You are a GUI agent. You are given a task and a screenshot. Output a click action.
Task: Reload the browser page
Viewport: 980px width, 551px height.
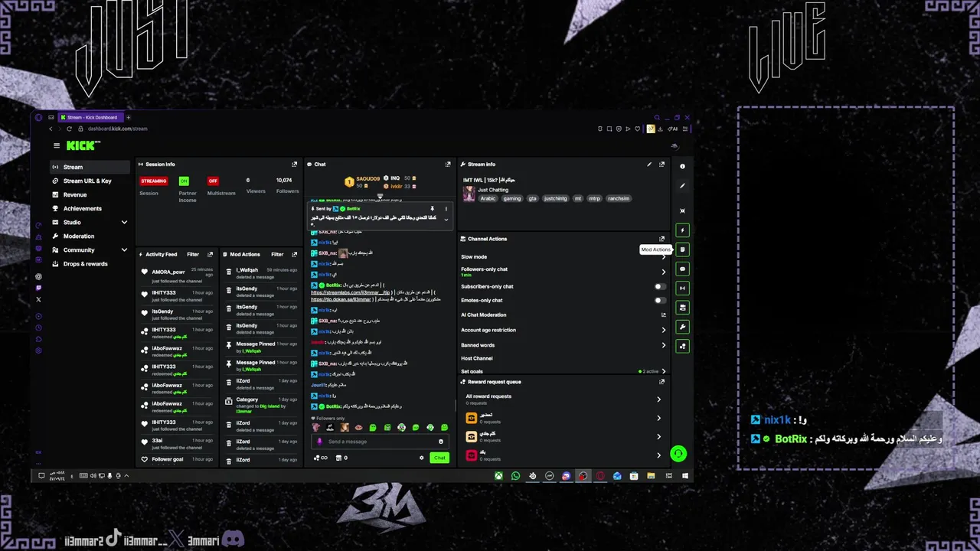(69, 129)
